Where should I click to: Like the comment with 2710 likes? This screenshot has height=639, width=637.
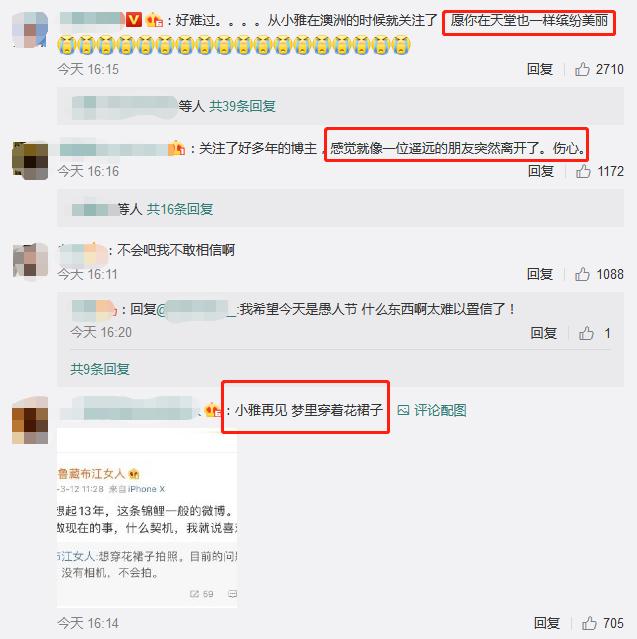click(x=582, y=69)
